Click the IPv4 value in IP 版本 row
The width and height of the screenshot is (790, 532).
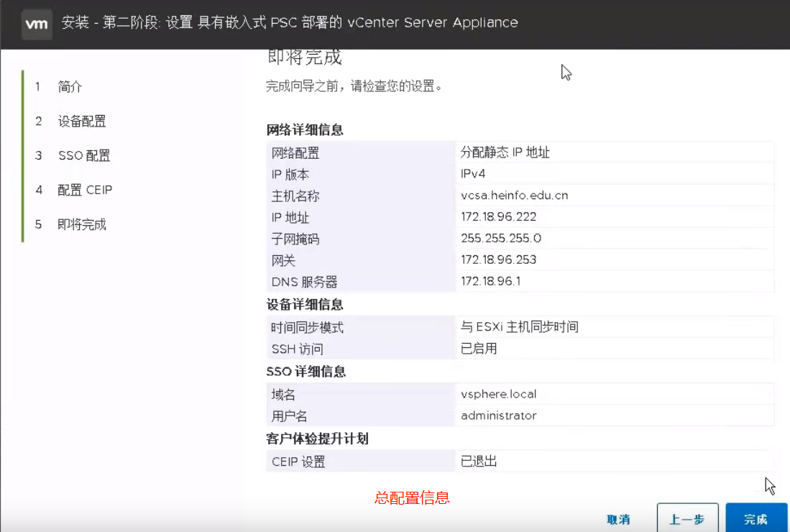(x=472, y=174)
